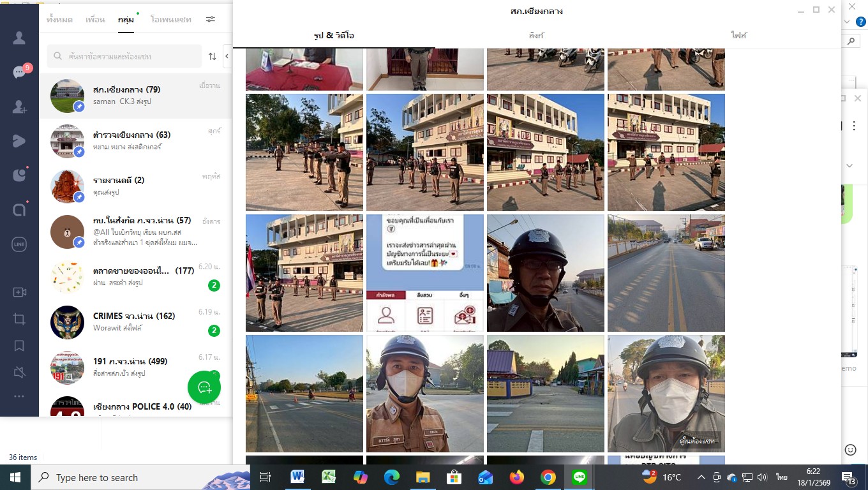
Task: Open chat list filter settings sliders
Action: click(x=211, y=20)
